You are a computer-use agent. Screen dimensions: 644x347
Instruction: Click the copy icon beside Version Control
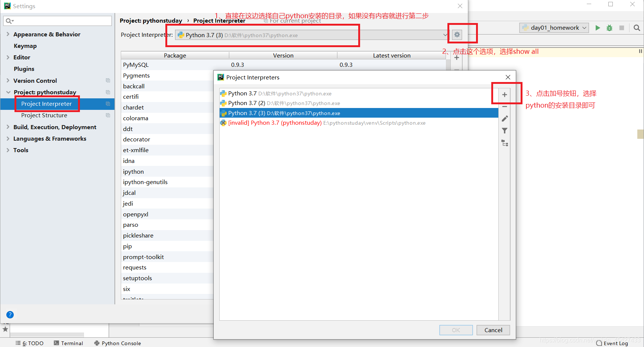pos(108,81)
